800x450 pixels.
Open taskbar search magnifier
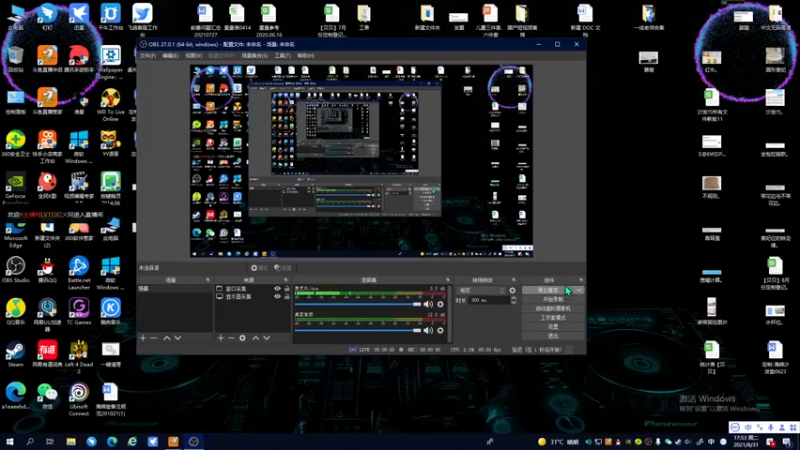[x=30, y=441]
